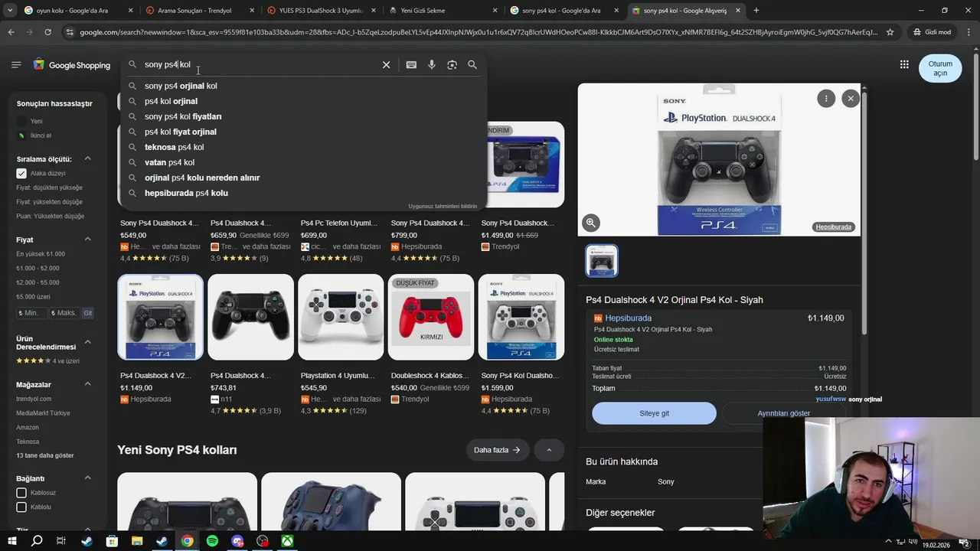Click 'Daha fazla' on new PS4 controllers
Screen dimensions: 980x551
(x=497, y=450)
